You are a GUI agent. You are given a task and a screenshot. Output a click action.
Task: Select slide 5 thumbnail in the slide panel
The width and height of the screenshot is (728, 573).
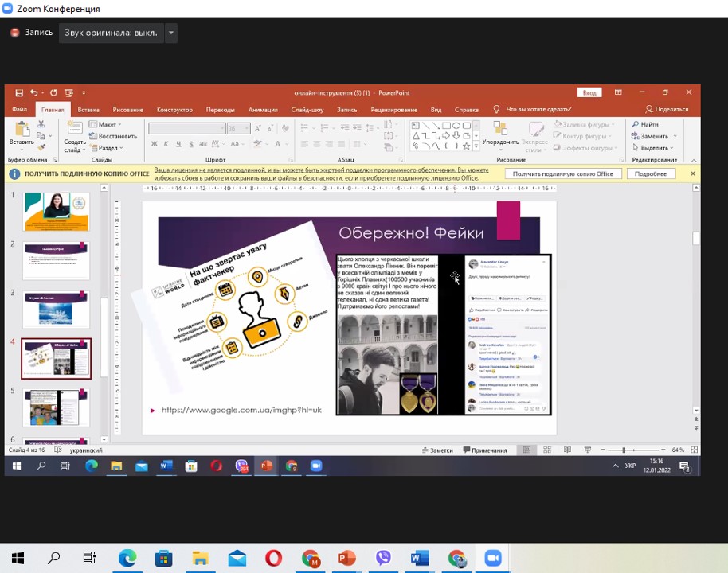(56, 407)
